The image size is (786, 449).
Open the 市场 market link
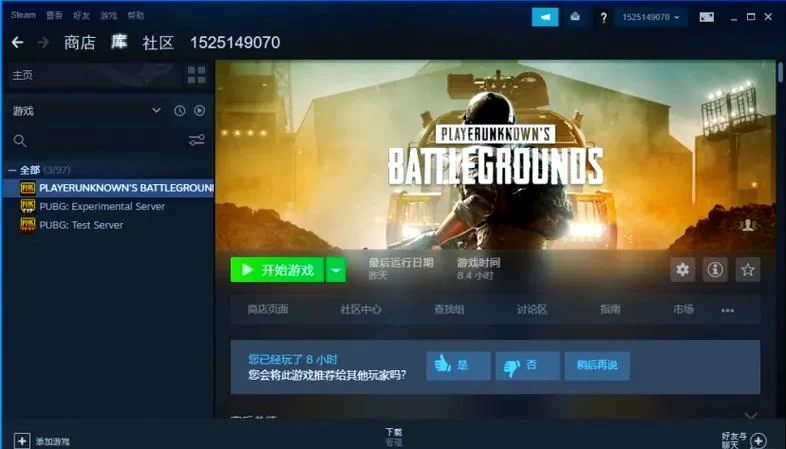[683, 310]
